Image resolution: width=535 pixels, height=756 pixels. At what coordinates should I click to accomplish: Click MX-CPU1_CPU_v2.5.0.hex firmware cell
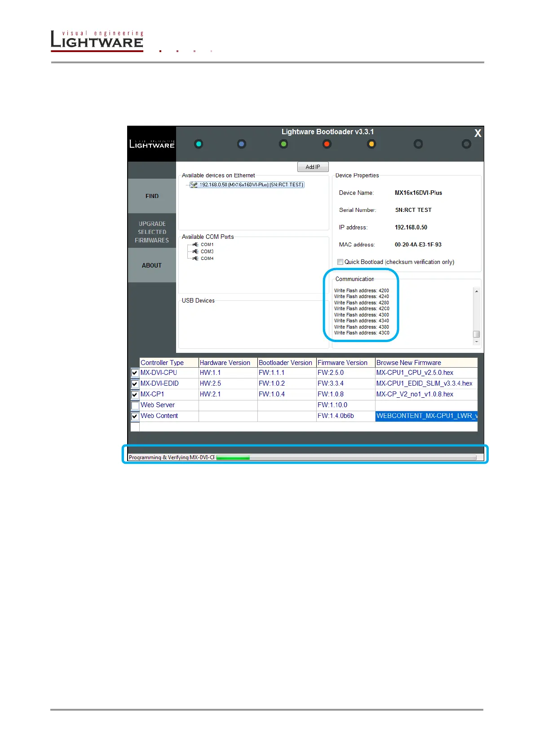click(426, 373)
